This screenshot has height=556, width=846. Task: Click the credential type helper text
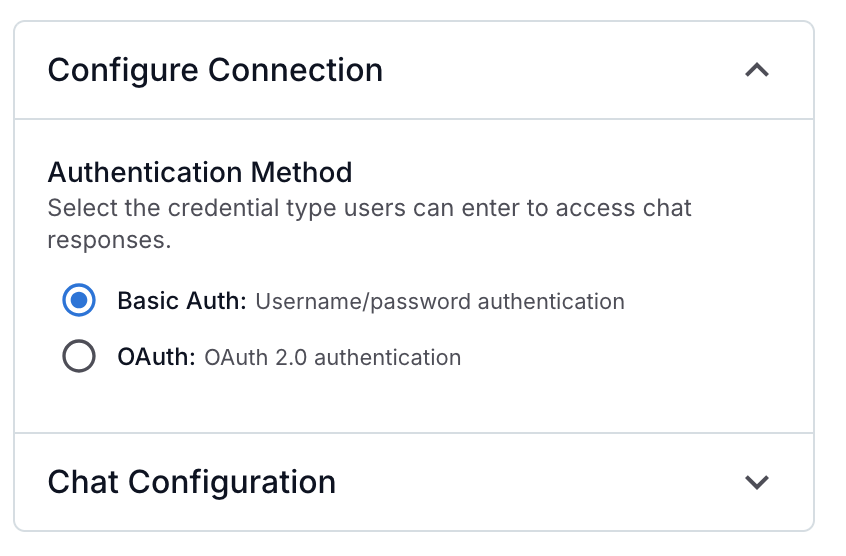point(370,209)
